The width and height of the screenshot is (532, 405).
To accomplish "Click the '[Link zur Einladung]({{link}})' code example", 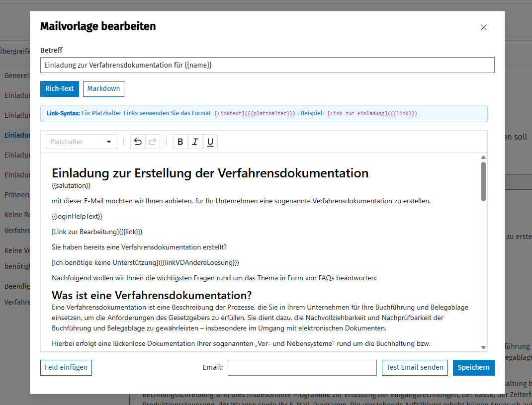I will (372, 114).
